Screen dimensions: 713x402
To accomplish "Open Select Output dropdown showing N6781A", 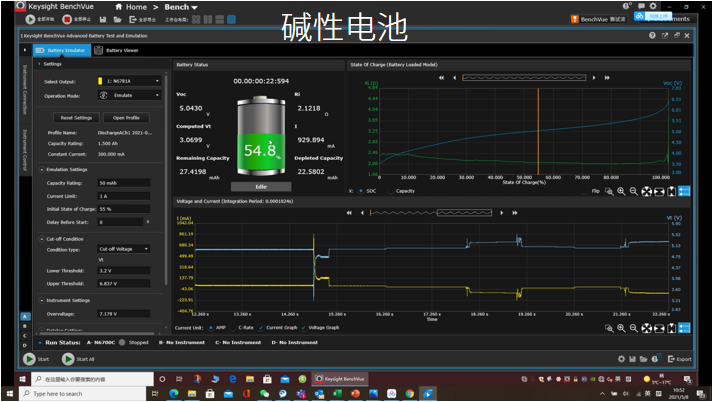I will (130, 81).
